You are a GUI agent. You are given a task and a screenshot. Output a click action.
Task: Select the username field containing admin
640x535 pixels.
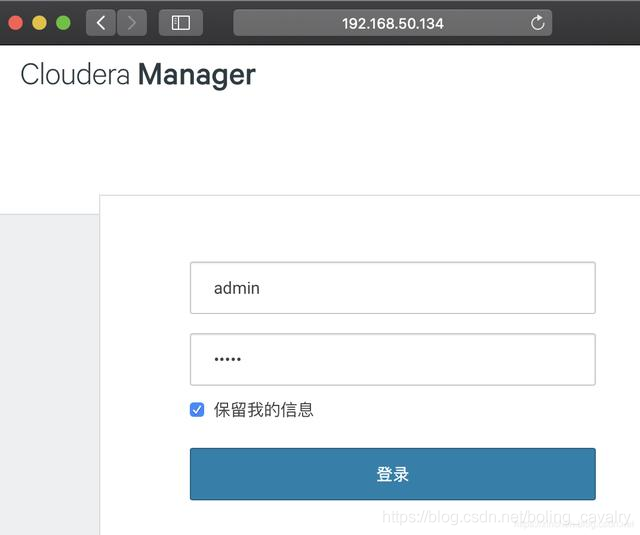pos(393,288)
